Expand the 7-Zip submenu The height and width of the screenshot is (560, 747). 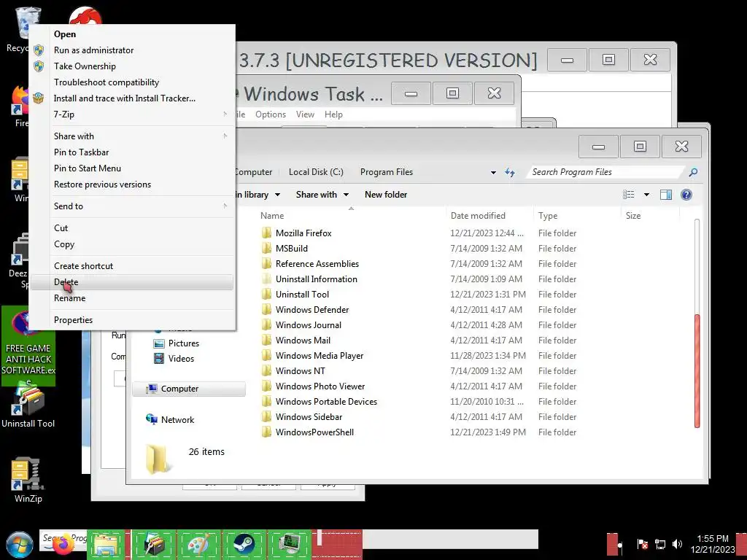tap(132, 114)
